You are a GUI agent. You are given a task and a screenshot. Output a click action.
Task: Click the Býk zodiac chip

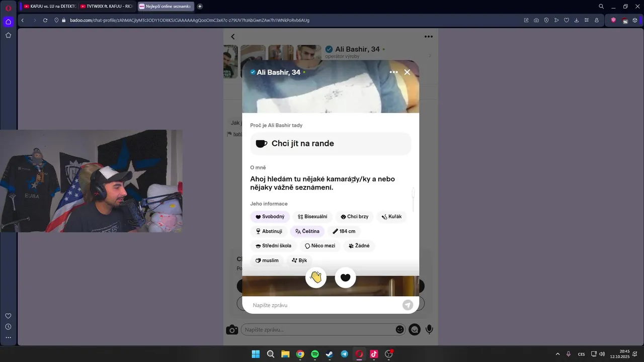(x=299, y=260)
